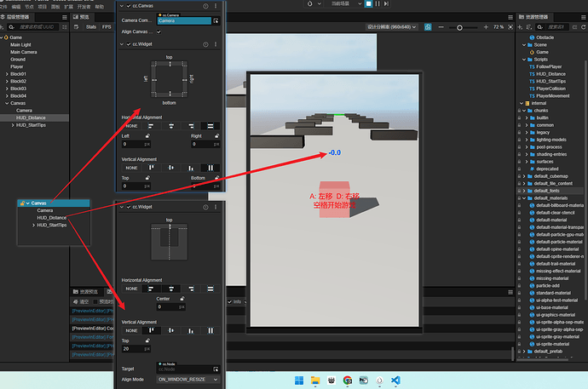Toggle the upper cc.Widget component checkbox

point(129,44)
